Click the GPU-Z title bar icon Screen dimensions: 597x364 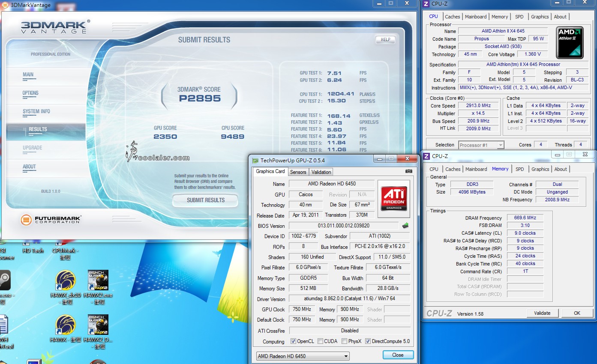tap(255, 161)
